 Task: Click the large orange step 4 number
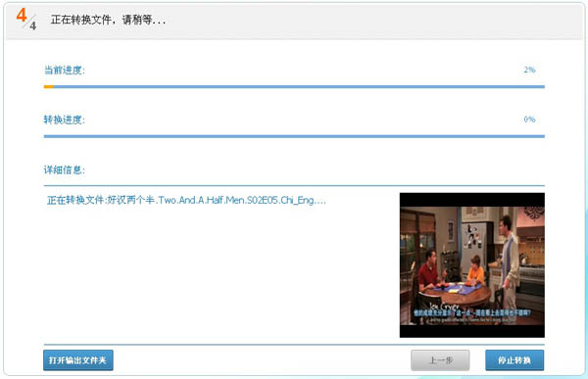(x=22, y=16)
